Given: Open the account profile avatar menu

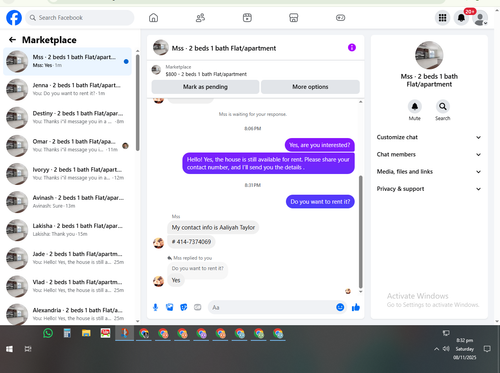Looking at the screenshot, I should tap(480, 18).
